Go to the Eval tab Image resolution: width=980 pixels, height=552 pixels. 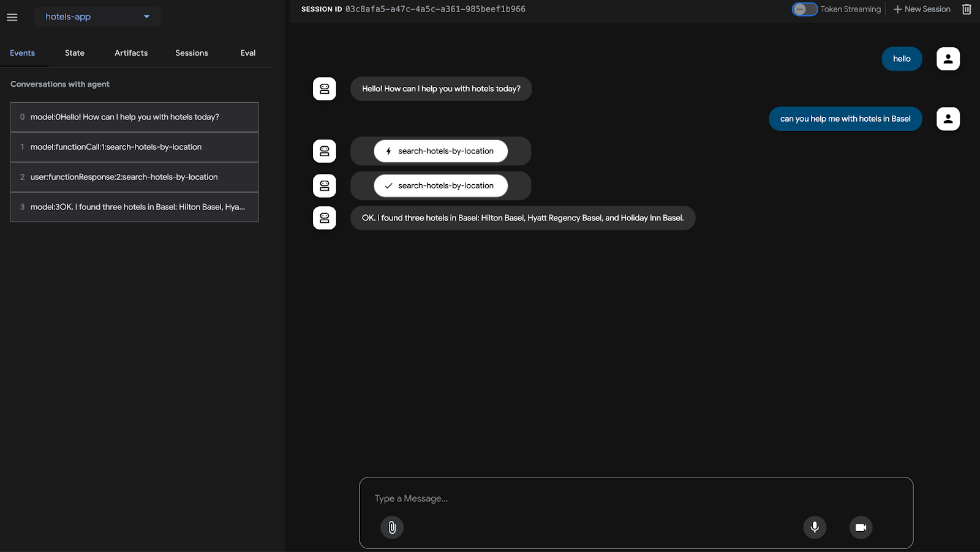[248, 53]
